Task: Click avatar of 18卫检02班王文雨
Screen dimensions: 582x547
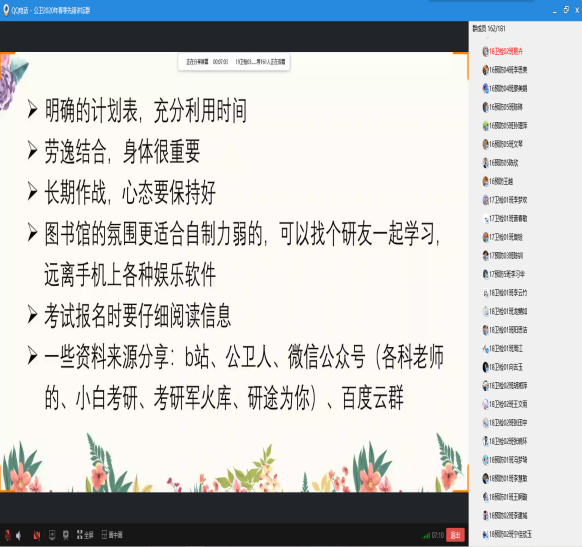Action: click(x=485, y=404)
